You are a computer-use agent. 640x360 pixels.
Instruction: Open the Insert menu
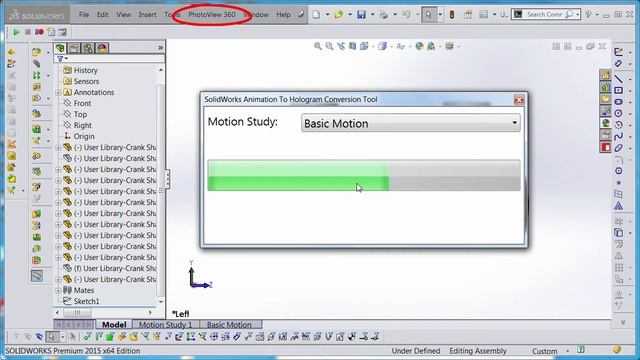(147, 15)
